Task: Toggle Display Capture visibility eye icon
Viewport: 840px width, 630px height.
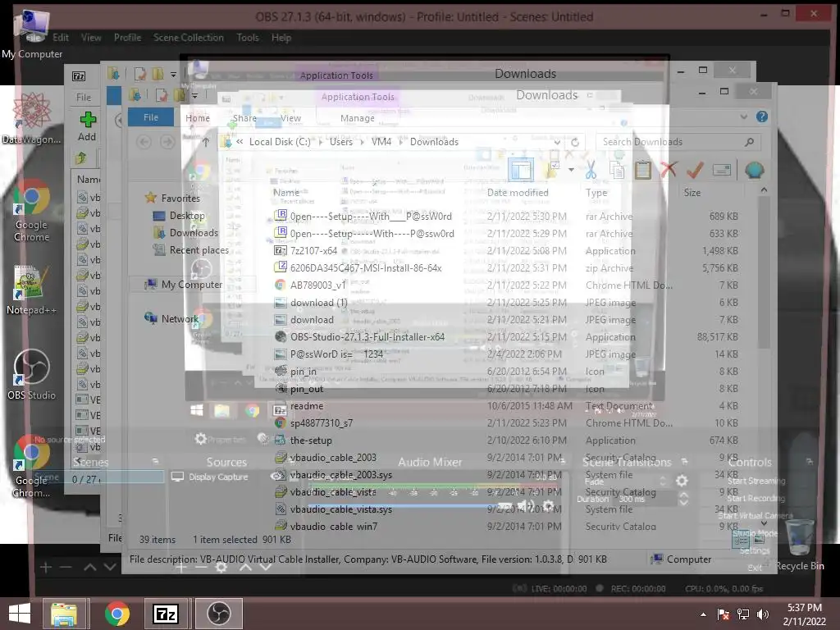Action: [277, 477]
